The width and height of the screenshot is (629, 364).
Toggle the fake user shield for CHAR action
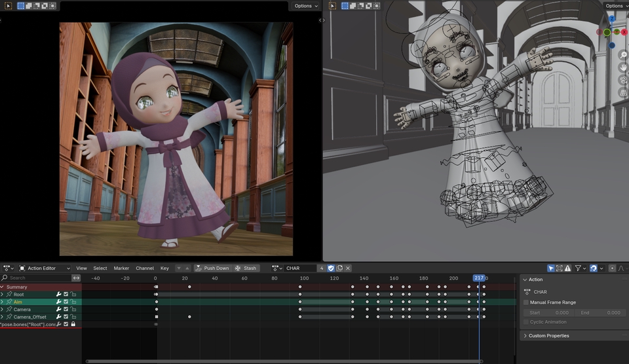pyautogui.click(x=331, y=268)
